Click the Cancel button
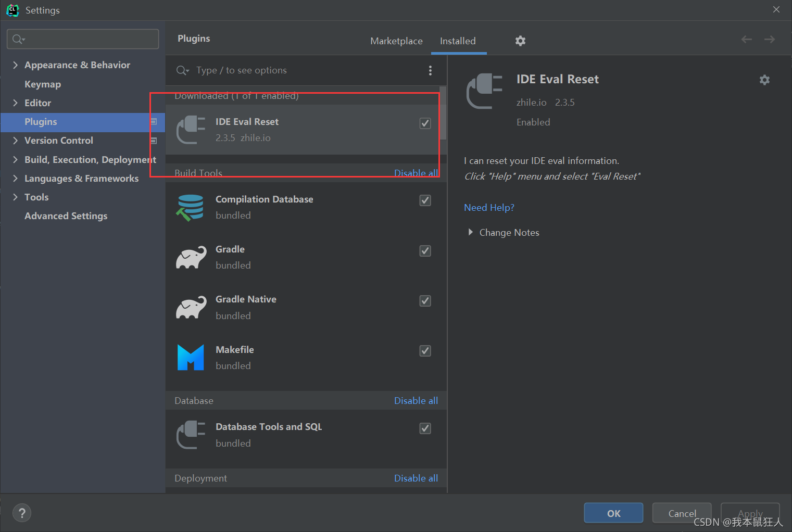 pyautogui.click(x=682, y=513)
